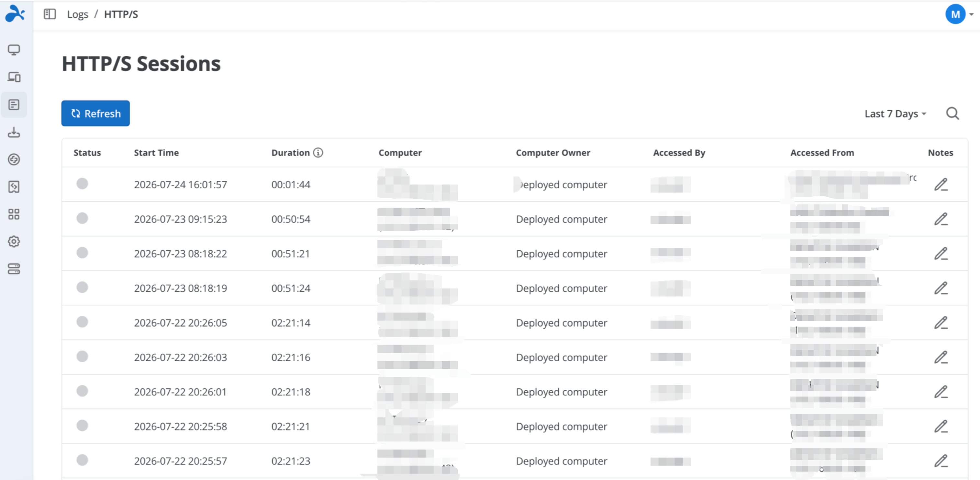Open the grid apps icon in sidebar

click(14, 214)
